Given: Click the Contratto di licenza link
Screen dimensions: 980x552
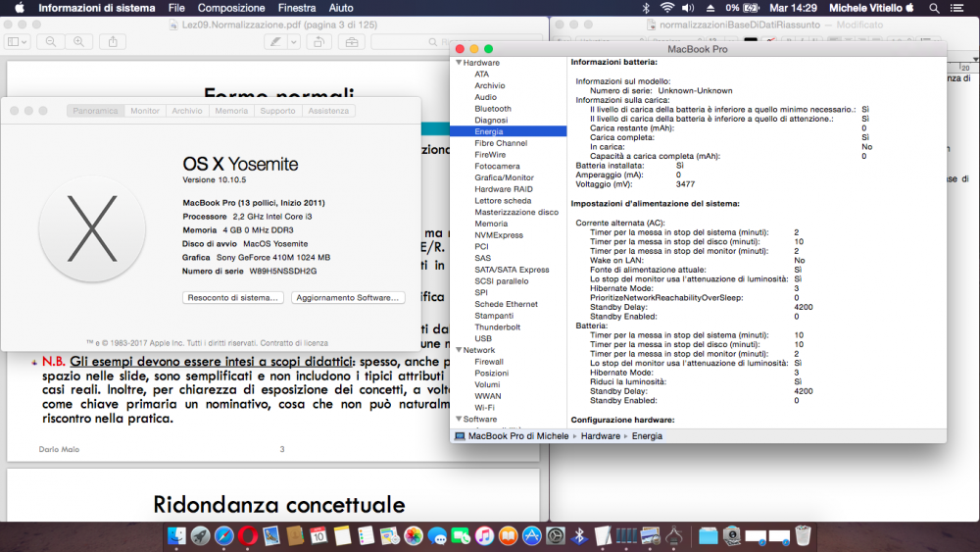Looking at the screenshot, I should (294, 342).
